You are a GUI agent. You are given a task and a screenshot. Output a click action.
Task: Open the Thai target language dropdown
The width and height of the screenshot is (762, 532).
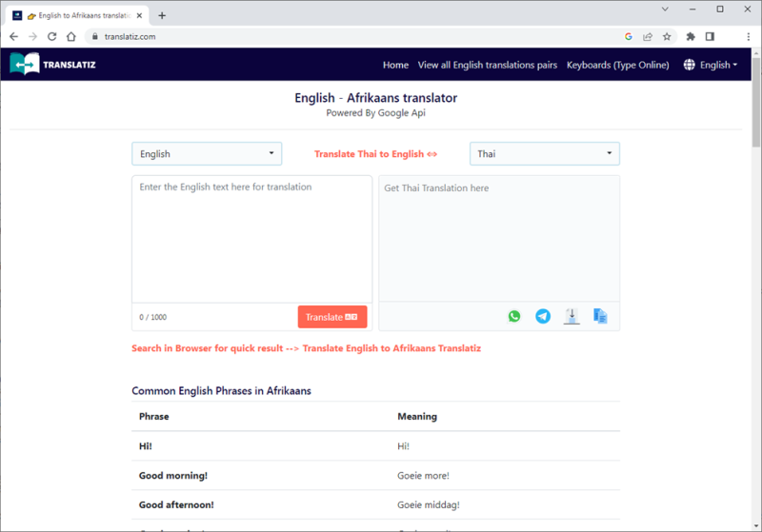click(544, 154)
